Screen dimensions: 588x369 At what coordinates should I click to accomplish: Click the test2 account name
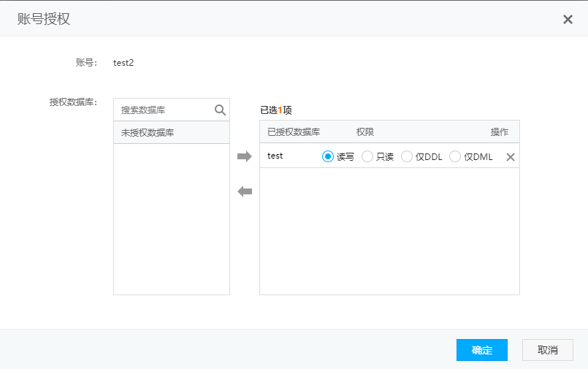(123, 63)
